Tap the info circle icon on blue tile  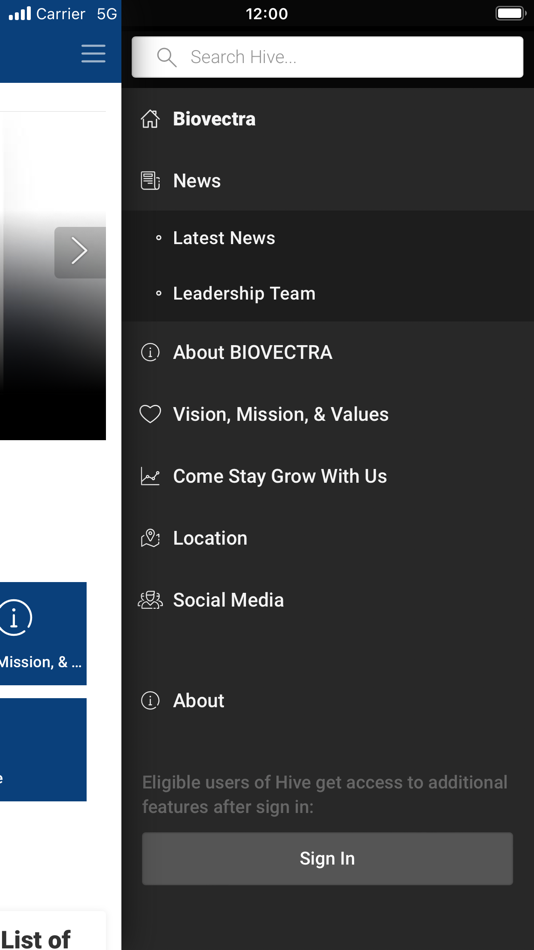(15, 617)
